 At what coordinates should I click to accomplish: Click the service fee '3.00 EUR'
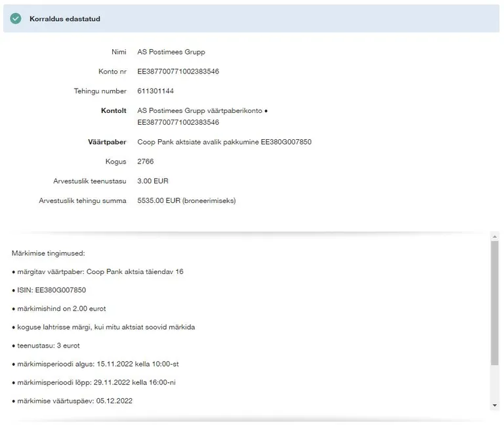[x=153, y=181]
